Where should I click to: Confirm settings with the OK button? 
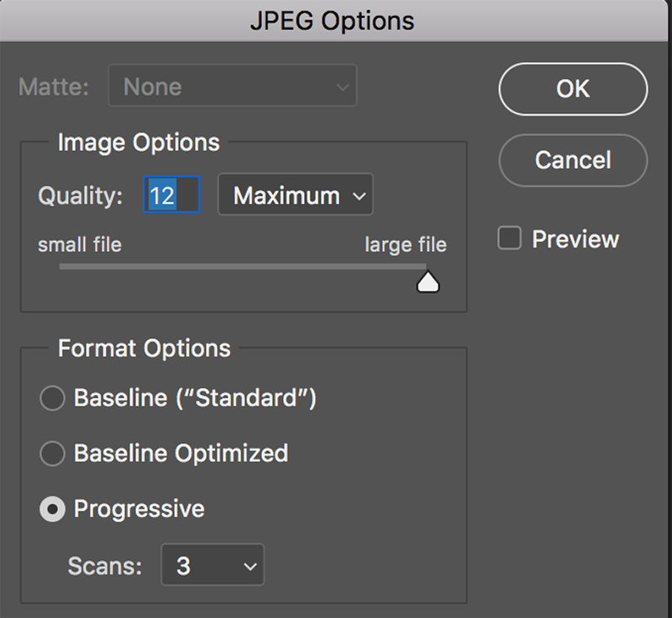pyautogui.click(x=572, y=89)
